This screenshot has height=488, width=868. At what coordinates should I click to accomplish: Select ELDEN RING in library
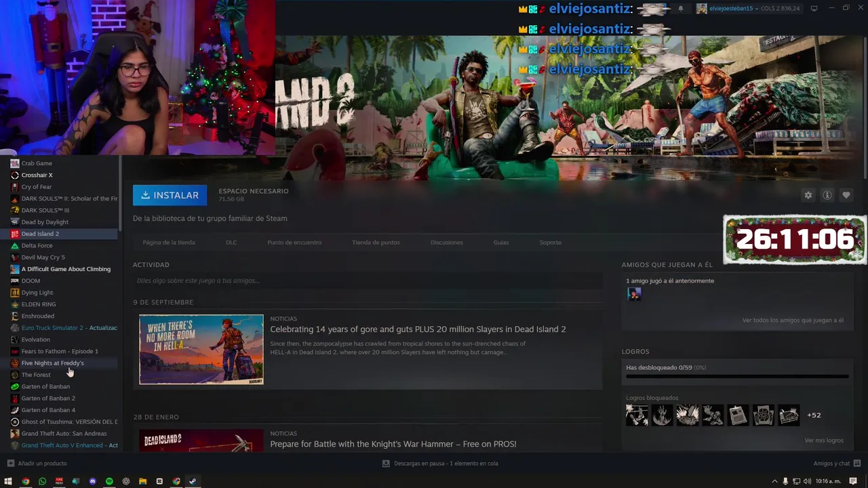[39, 304]
